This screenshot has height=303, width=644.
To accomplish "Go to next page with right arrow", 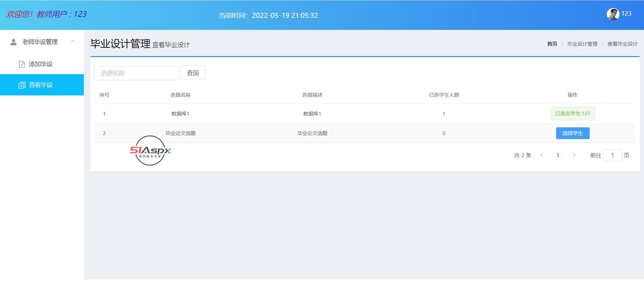I will (x=574, y=155).
